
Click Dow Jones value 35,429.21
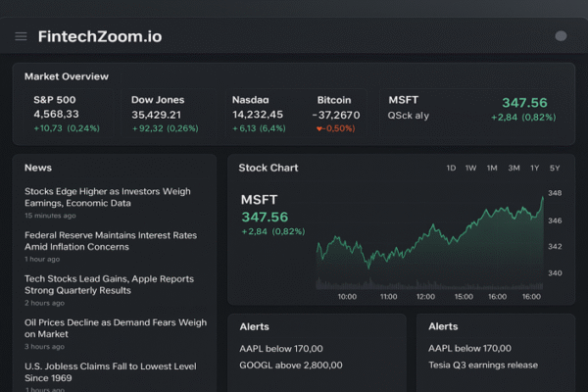point(157,115)
